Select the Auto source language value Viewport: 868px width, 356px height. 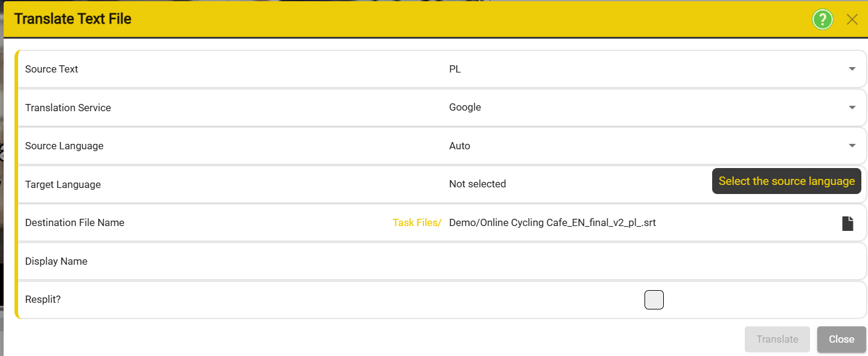(x=460, y=146)
